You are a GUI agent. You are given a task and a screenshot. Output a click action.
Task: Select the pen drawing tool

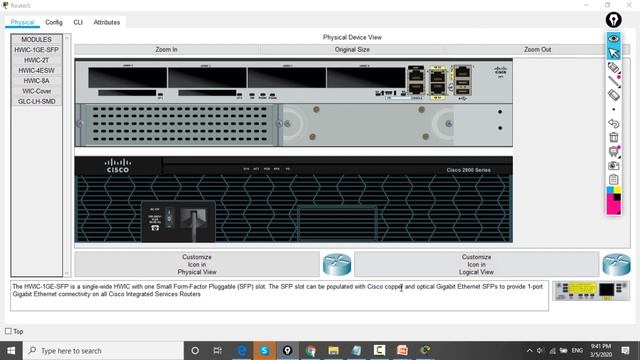pos(614,81)
